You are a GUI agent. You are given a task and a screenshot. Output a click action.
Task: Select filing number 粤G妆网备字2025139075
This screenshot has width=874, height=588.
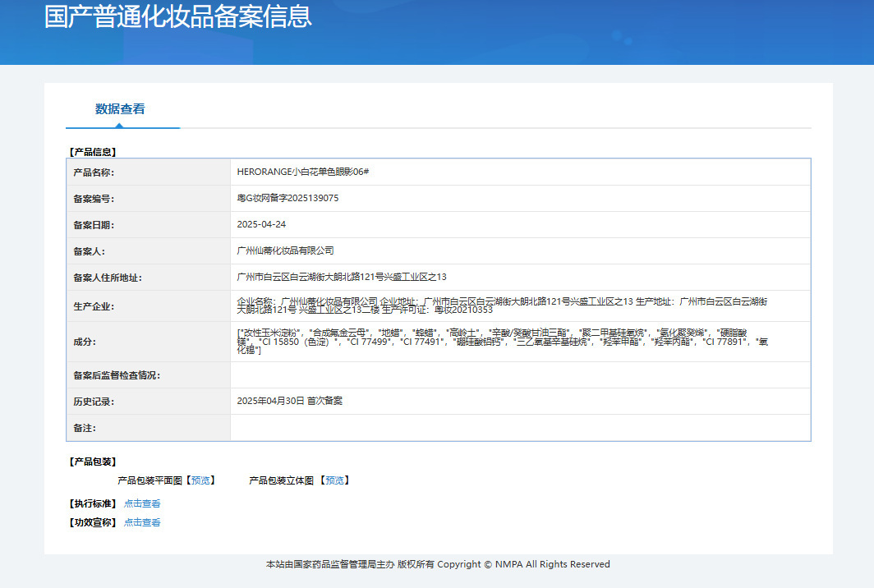(287, 198)
